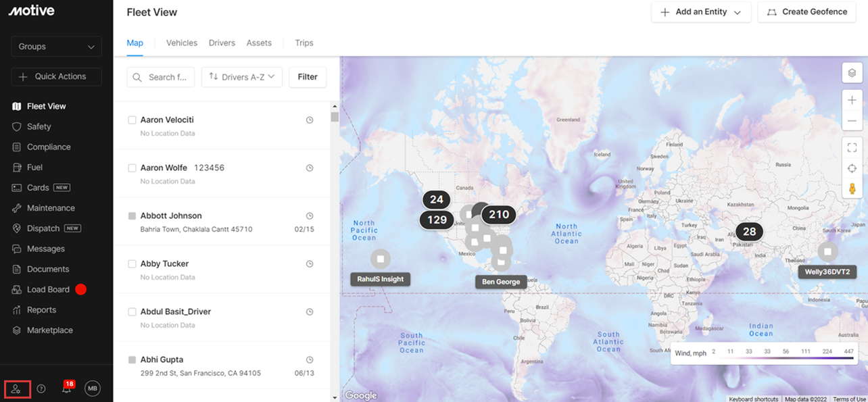The width and height of the screenshot is (868, 402).
Task: Toggle the Abbott Johnson checkbox
Action: [x=132, y=216]
